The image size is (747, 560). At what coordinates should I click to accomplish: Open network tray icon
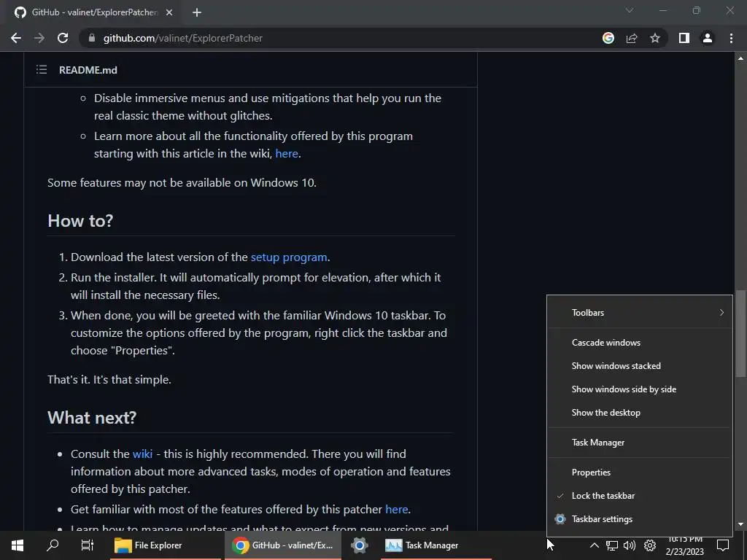click(x=612, y=545)
